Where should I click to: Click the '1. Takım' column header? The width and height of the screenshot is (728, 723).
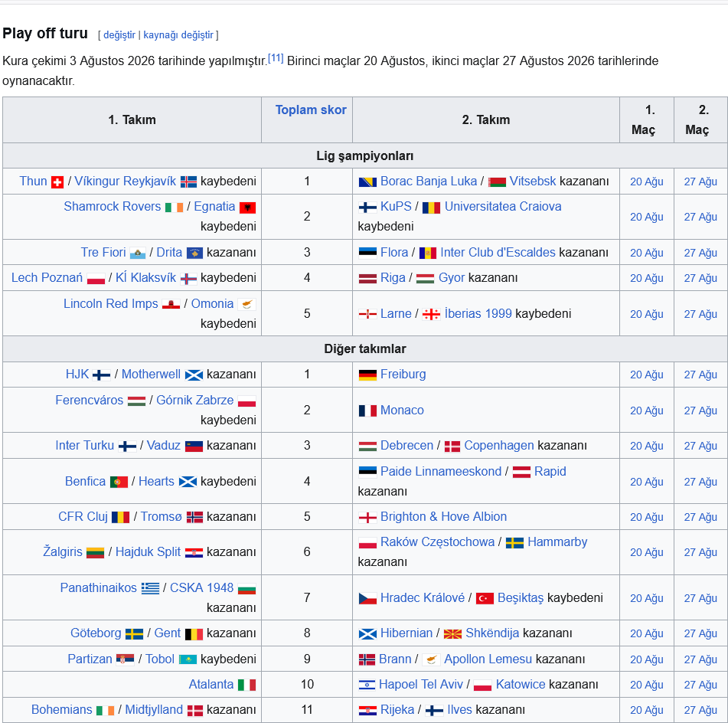[132, 120]
